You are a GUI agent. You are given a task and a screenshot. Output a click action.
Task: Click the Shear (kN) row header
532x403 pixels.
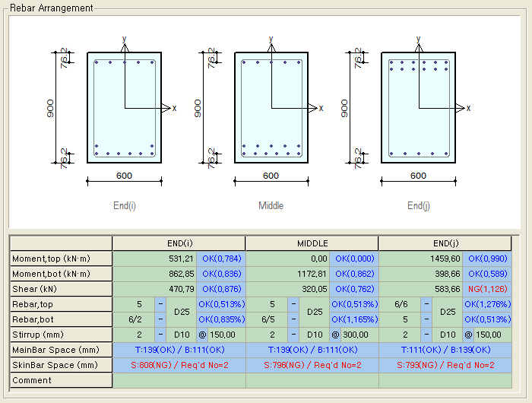pyautogui.click(x=61, y=289)
